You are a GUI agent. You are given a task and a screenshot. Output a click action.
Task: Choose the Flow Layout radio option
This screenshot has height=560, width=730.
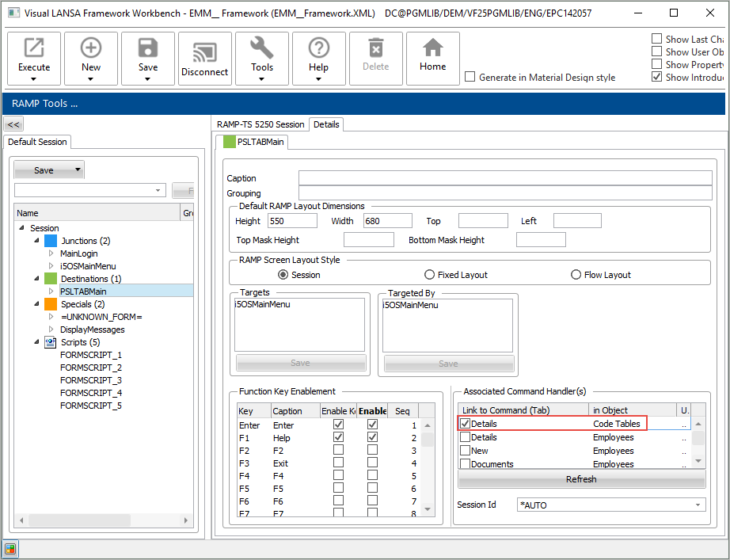click(x=577, y=275)
